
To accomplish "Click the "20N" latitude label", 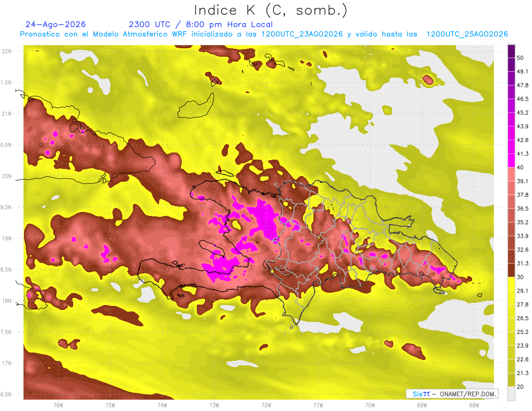I will [8, 176].
